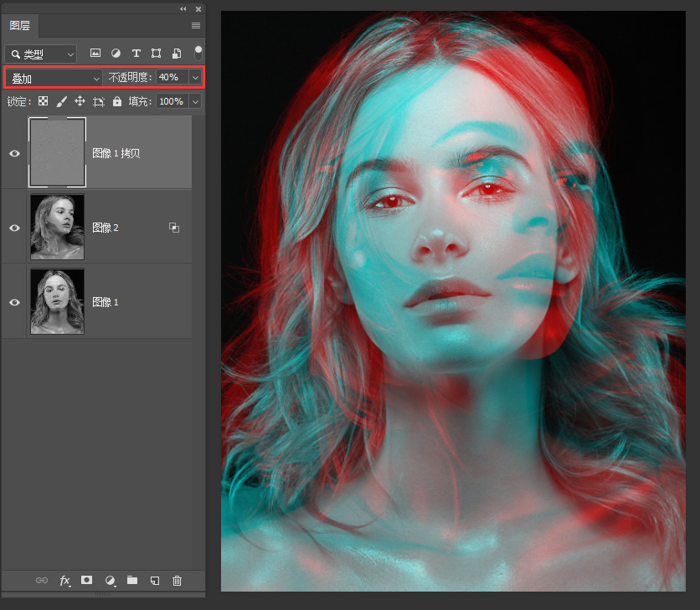Expand the opacity slider dropdown arrow
Viewport: 700px width, 610px height.
point(195,78)
